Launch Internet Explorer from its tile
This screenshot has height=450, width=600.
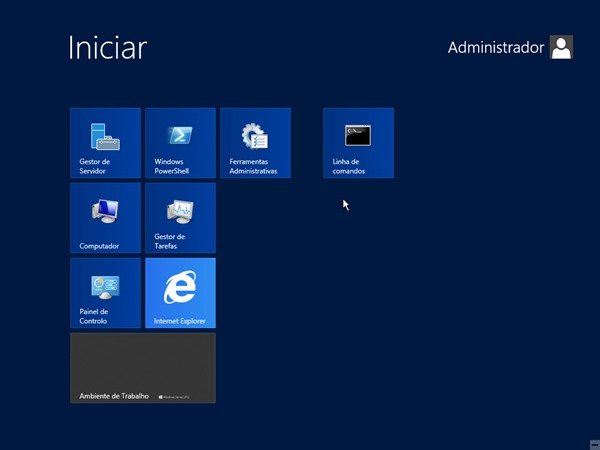click(x=180, y=293)
